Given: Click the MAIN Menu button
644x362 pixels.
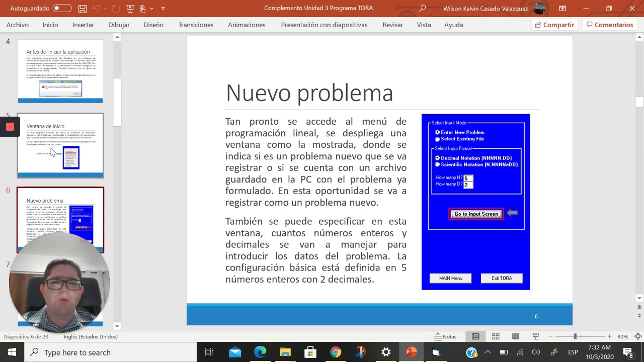Looking at the screenshot, I should 450,278.
